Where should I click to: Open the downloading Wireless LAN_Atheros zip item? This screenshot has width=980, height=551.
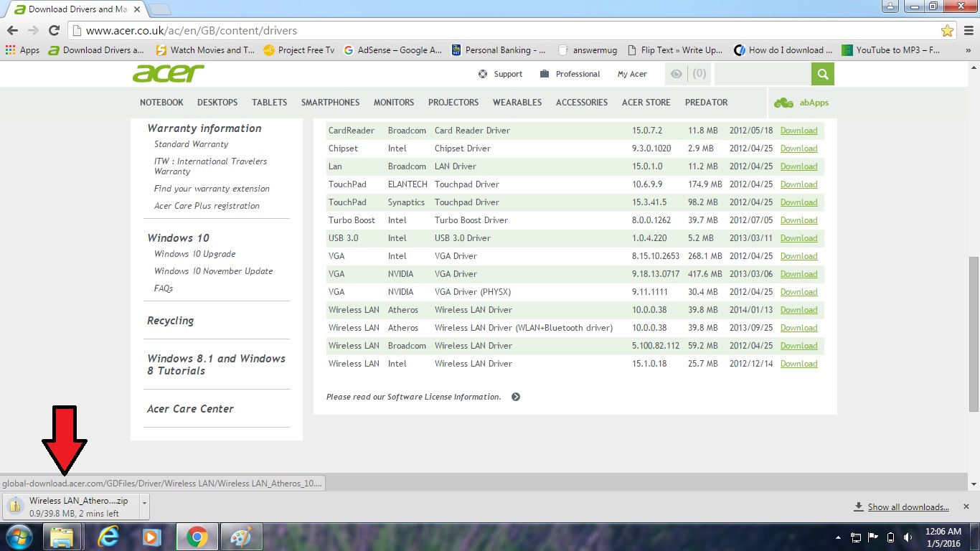pos(70,507)
